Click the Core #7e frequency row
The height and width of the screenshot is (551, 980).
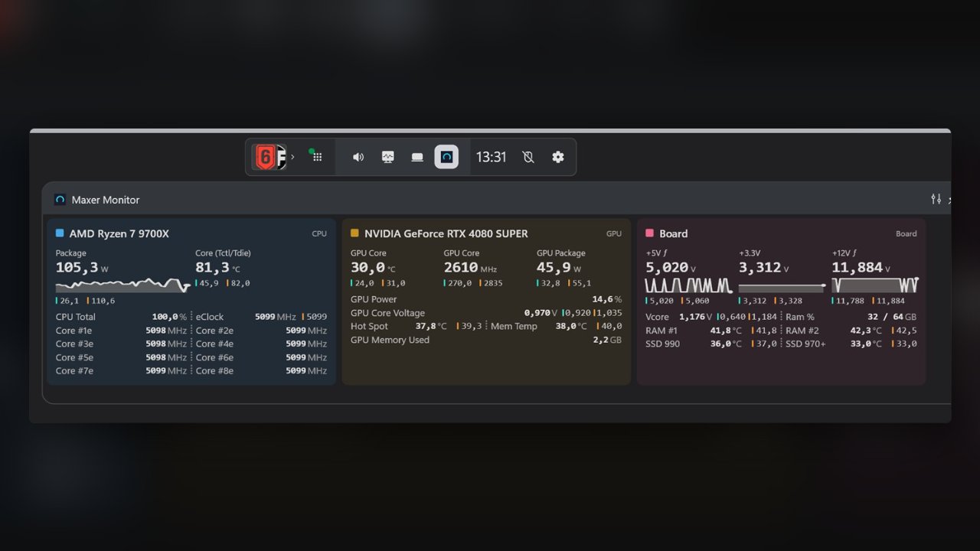[121, 370]
